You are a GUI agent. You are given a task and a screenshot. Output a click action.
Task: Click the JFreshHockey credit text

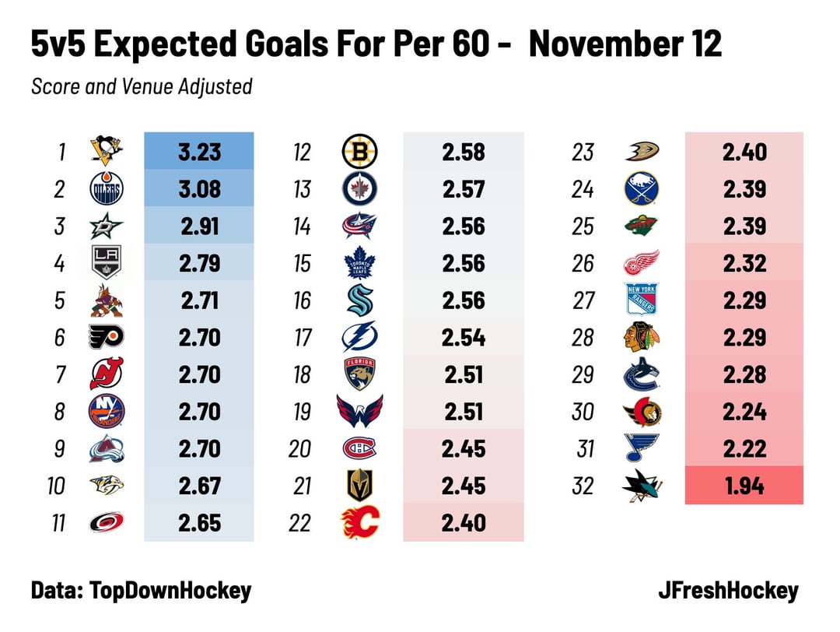(x=727, y=591)
